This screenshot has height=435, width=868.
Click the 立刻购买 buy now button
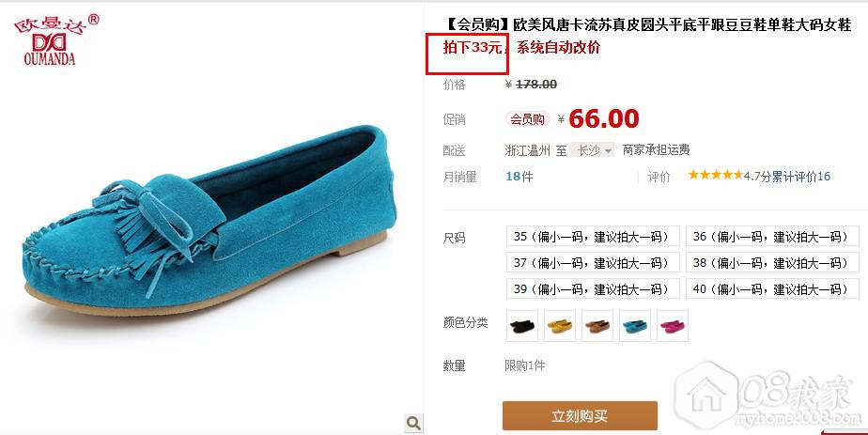[580, 416]
